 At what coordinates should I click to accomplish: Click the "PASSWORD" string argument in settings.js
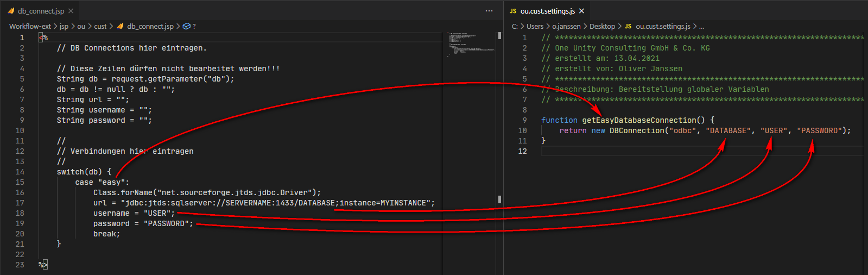(x=819, y=130)
